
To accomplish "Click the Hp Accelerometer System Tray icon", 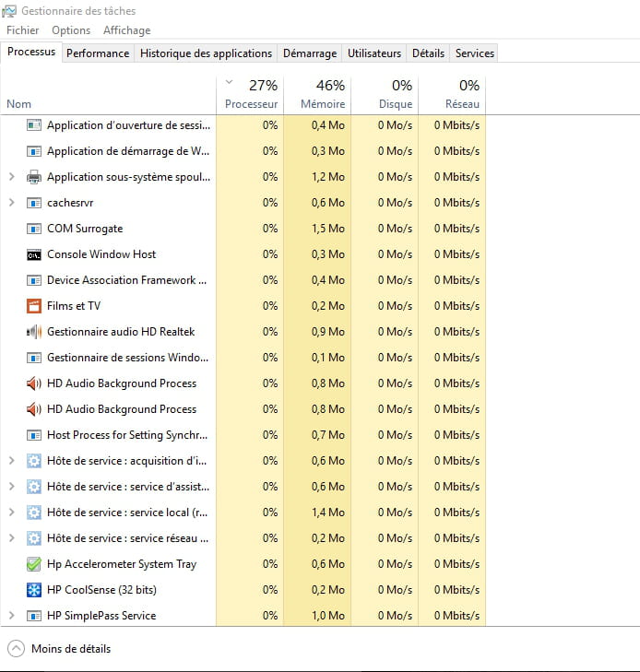I will point(34,564).
